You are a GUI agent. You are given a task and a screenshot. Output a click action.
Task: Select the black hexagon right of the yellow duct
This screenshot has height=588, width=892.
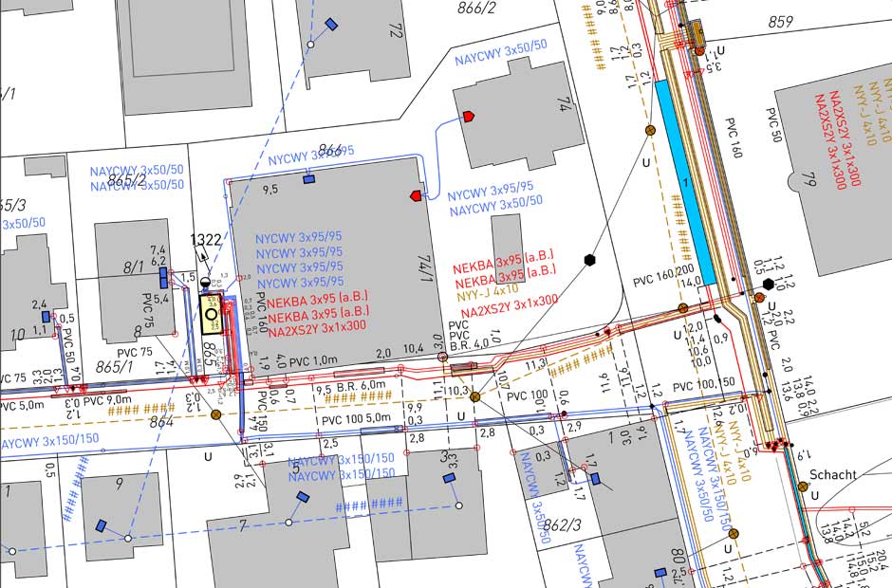tap(769, 285)
